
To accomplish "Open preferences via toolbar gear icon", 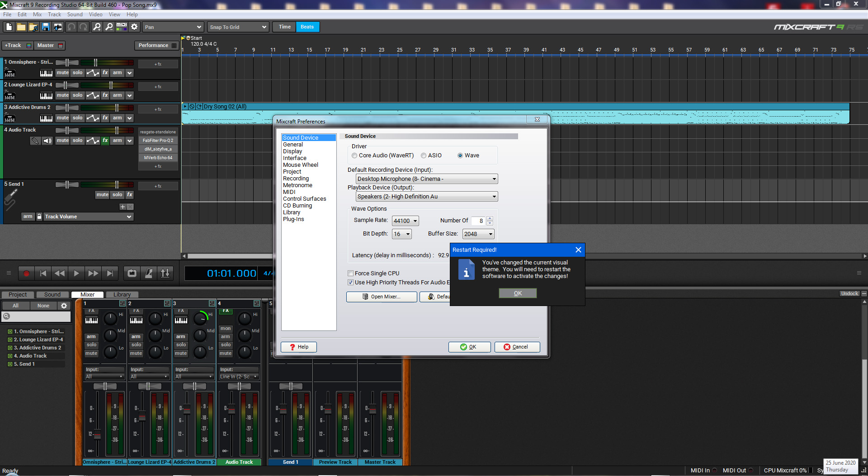I will pyautogui.click(x=134, y=27).
